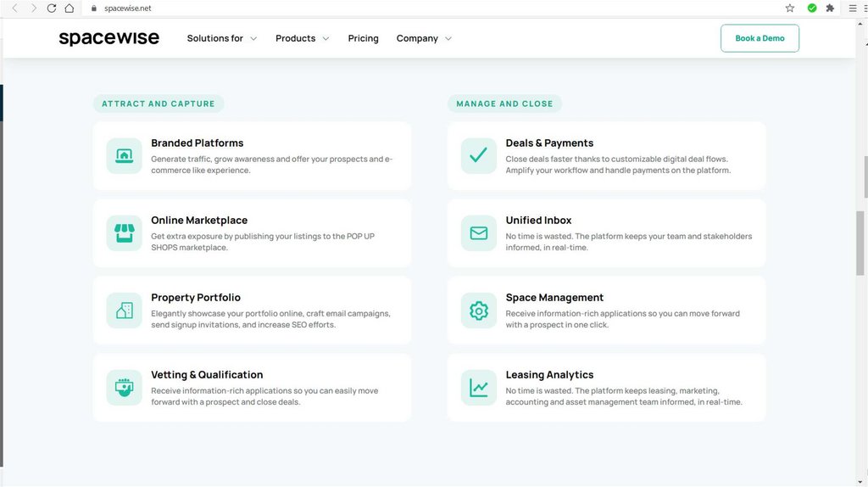Viewport: 868px width, 487px height.
Task: Open the browser extensions puzzle icon
Action: coord(830,8)
